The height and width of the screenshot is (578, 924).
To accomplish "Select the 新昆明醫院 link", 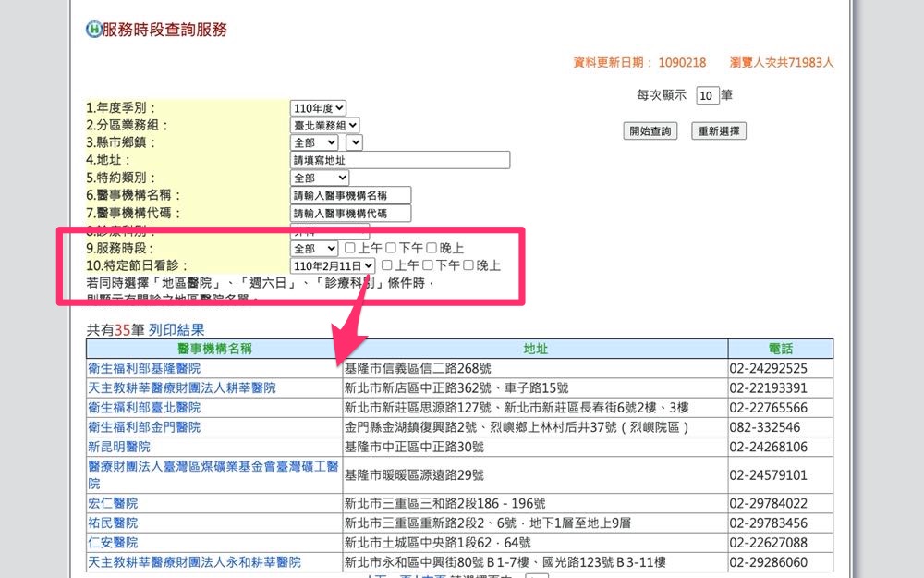I will click(x=119, y=447).
